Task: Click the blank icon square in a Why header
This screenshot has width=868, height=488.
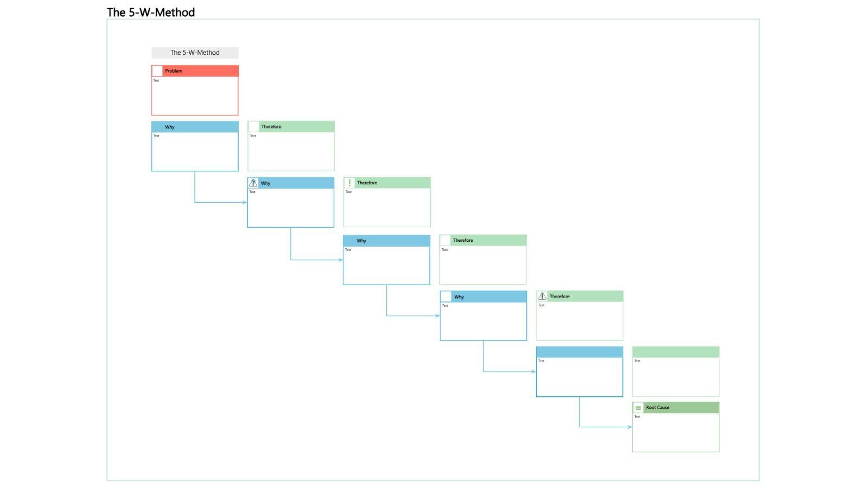Action: tap(446, 297)
